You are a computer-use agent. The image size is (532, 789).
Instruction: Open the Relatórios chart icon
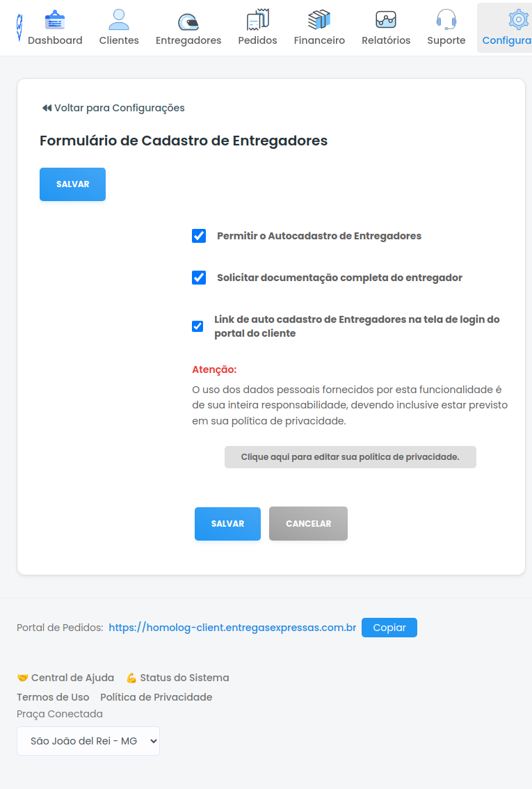tap(386, 19)
